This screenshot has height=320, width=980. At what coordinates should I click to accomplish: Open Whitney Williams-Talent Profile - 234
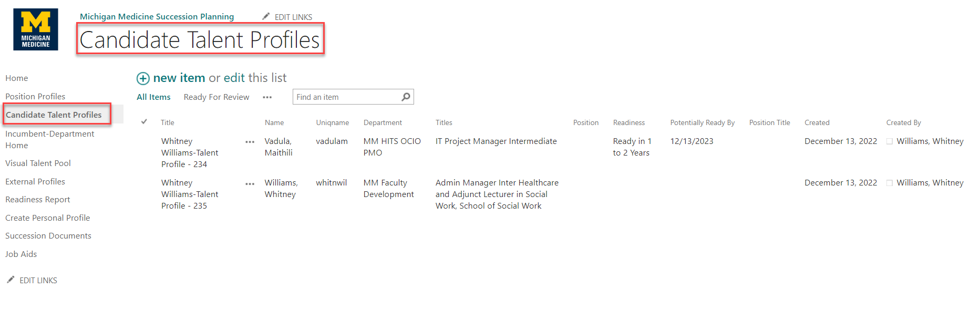point(190,153)
